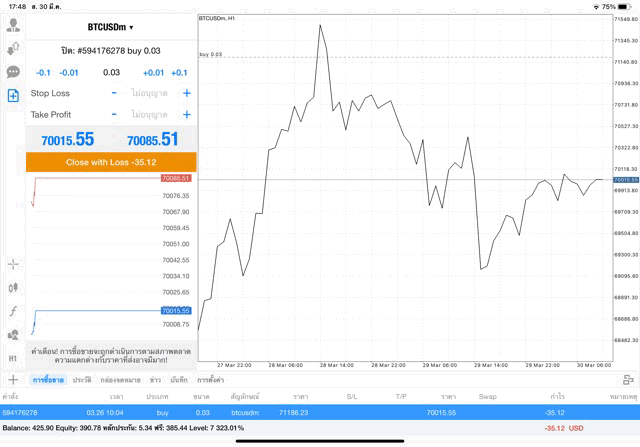The width and height of the screenshot is (640, 447).
Task: Tap the new order document icon
Action: click(x=13, y=95)
